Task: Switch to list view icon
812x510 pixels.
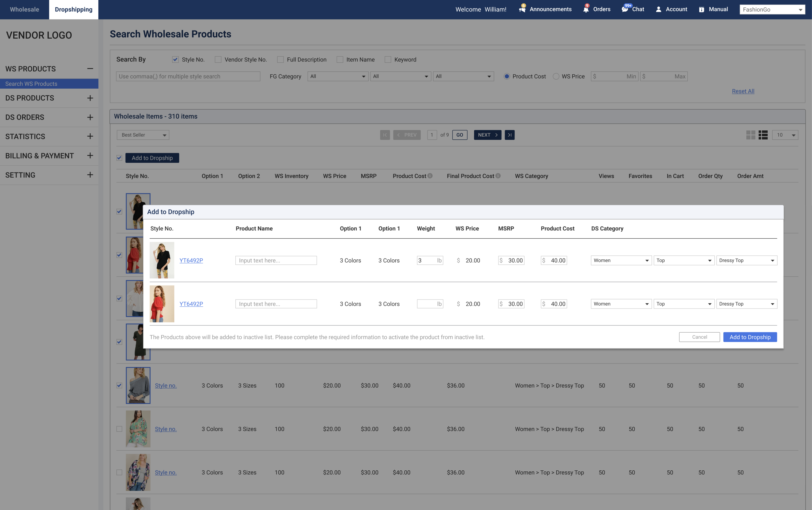Action: [763, 135]
